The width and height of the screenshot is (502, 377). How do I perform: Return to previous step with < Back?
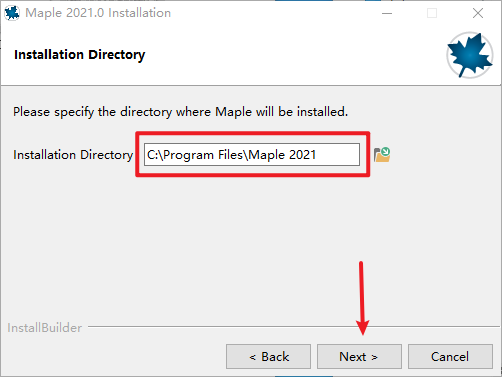pos(268,357)
